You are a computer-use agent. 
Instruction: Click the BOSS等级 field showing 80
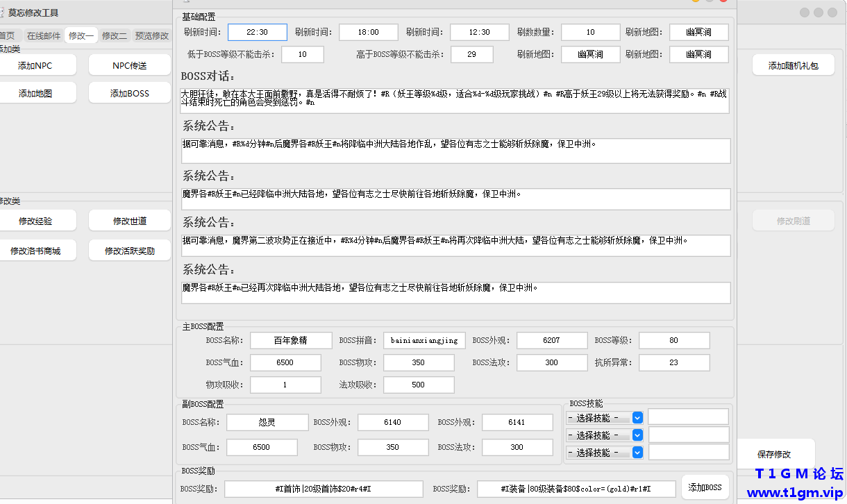(x=674, y=340)
